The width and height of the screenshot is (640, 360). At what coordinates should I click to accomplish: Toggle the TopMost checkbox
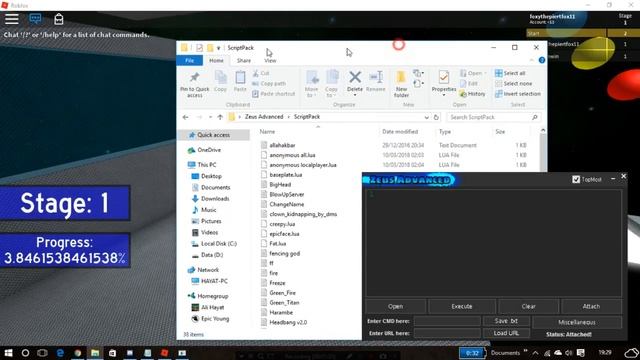point(576,179)
